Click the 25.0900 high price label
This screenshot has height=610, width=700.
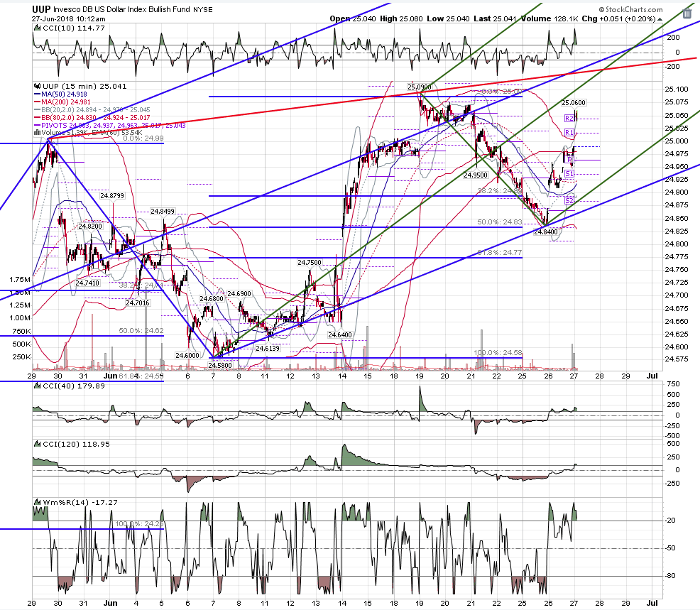[x=419, y=87]
